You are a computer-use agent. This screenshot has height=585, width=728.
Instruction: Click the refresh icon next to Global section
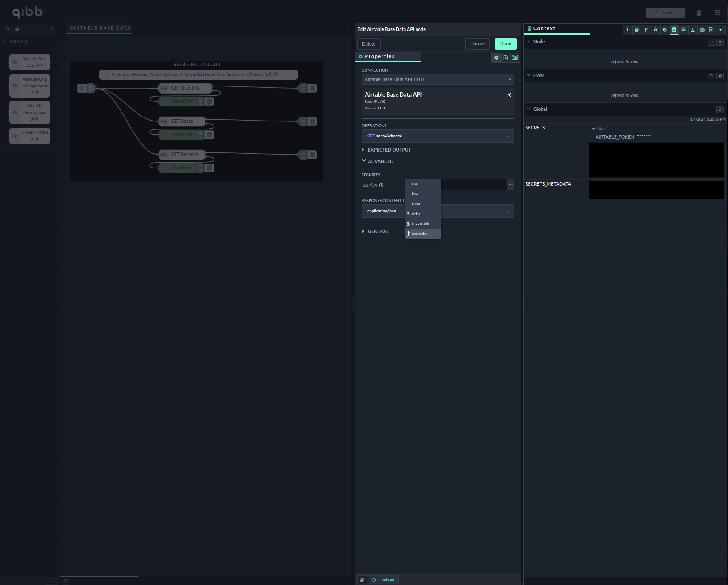click(x=720, y=109)
